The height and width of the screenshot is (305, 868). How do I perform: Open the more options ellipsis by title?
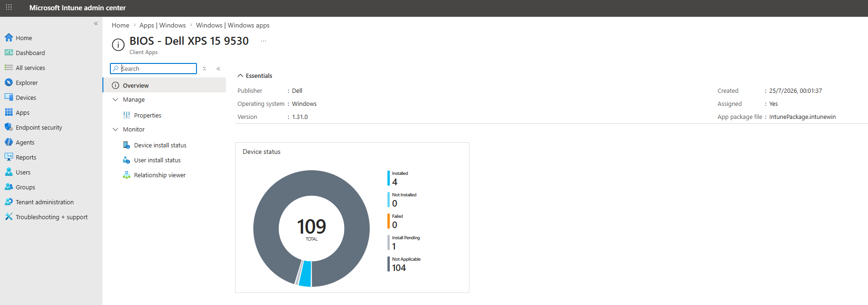coord(264,41)
